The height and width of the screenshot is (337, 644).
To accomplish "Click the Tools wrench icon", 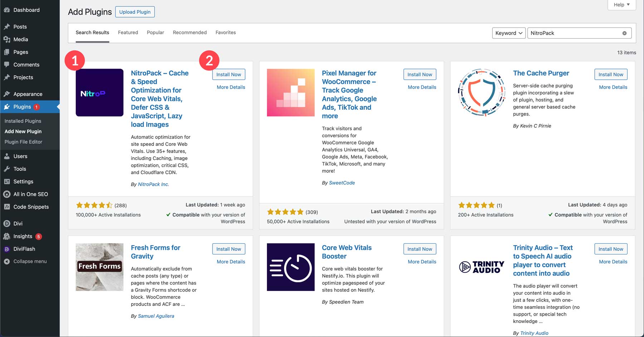I will 7,169.
